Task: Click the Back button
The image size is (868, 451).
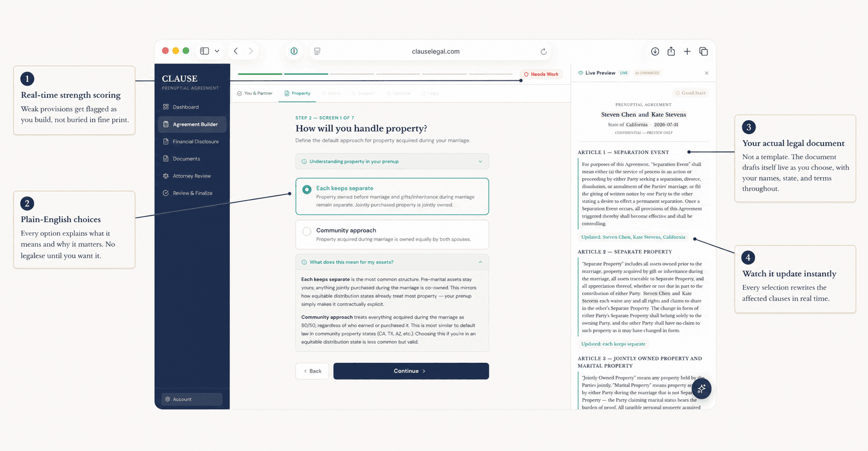Action: [312, 371]
